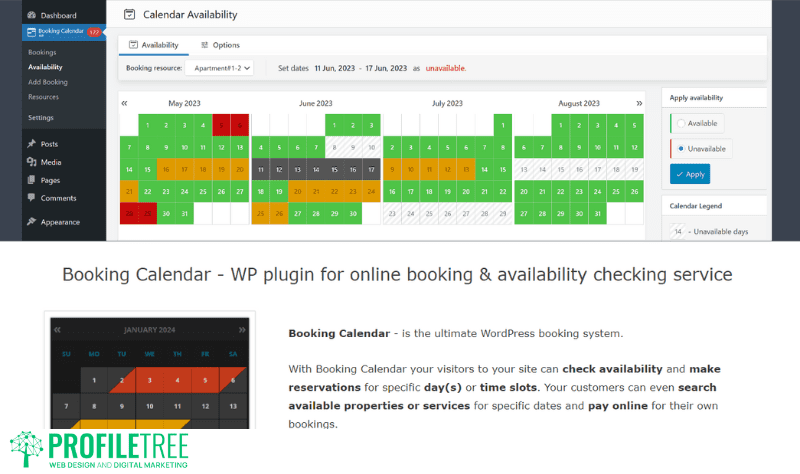This screenshot has height=474, width=800.
Task: Select red May 28 date
Action: 129,213
